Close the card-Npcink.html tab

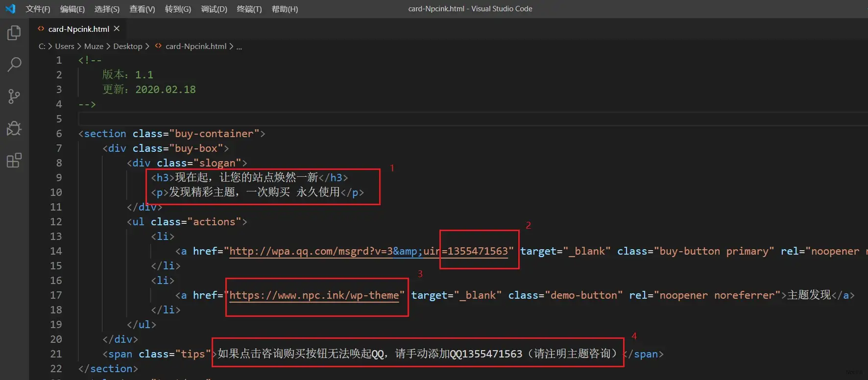117,29
